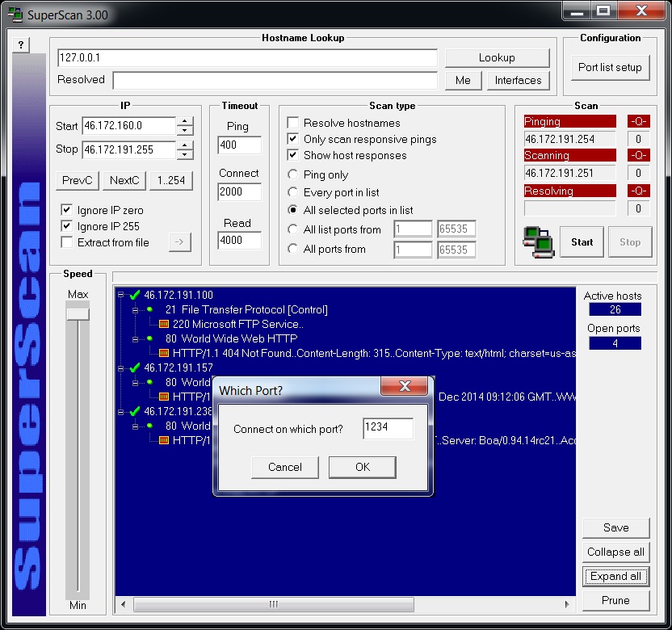Clear the Pinging queue with -Q- button
Viewport: 672px width, 630px height.
pyautogui.click(x=639, y=121)
